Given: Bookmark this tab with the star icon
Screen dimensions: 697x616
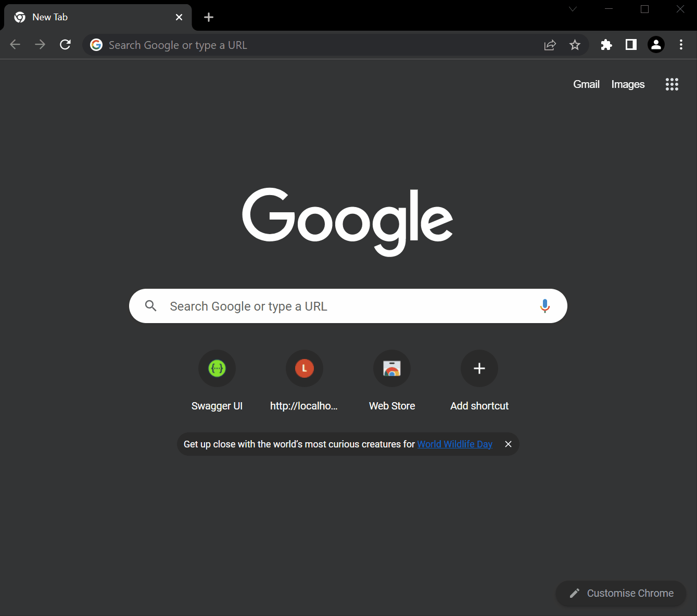Looking at the screenshot, I should point(575,45).
